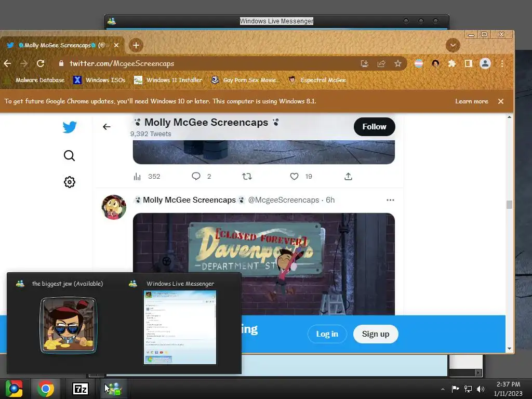The width and height of the screenshot is (532, 399).
Task: Click the taskbar clock showing 2:37 PM
Action: (x=508, y=389)
